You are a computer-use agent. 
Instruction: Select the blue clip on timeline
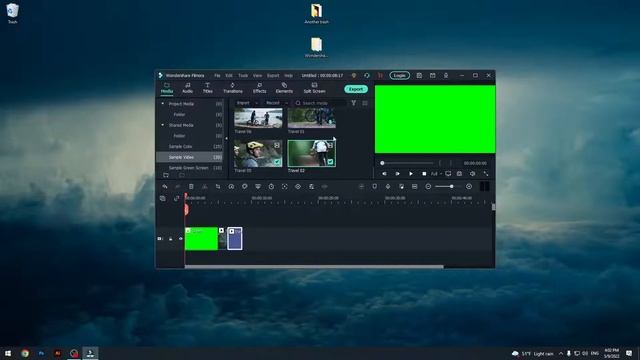tap(235, 239)
